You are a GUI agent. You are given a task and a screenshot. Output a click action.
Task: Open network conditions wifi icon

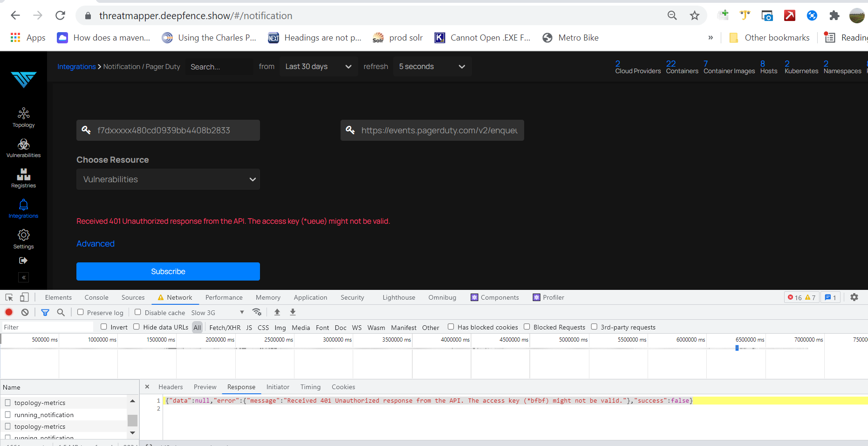coord(257,312)
